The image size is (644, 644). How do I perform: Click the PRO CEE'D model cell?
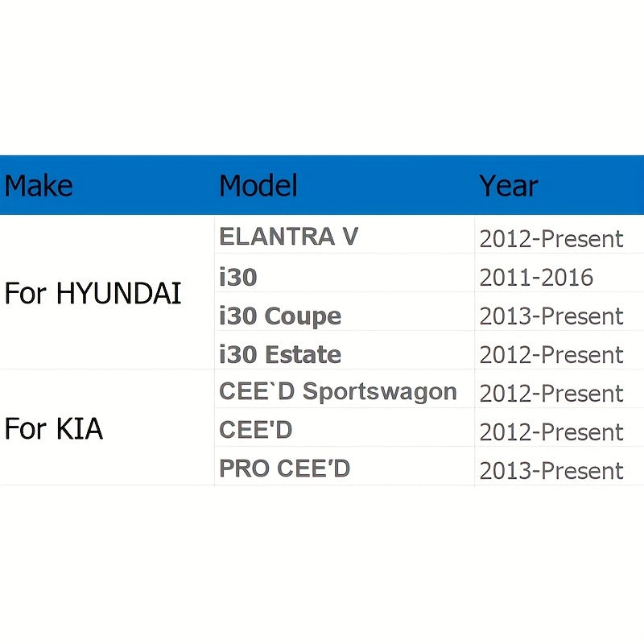pos(285,469)
